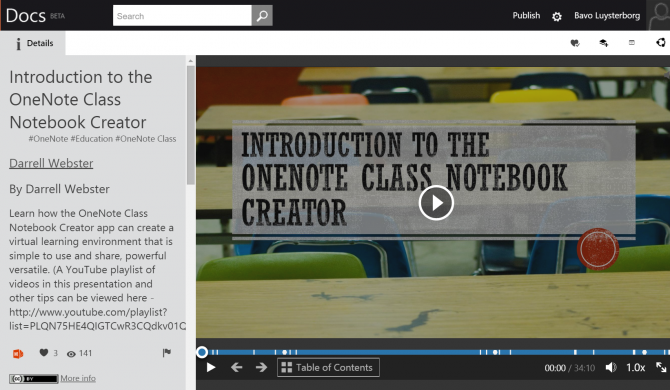The width and height of the screenshot is (670, 390).
Task: Like the doc with heart-check icon
Action: (x=575, y=43)
